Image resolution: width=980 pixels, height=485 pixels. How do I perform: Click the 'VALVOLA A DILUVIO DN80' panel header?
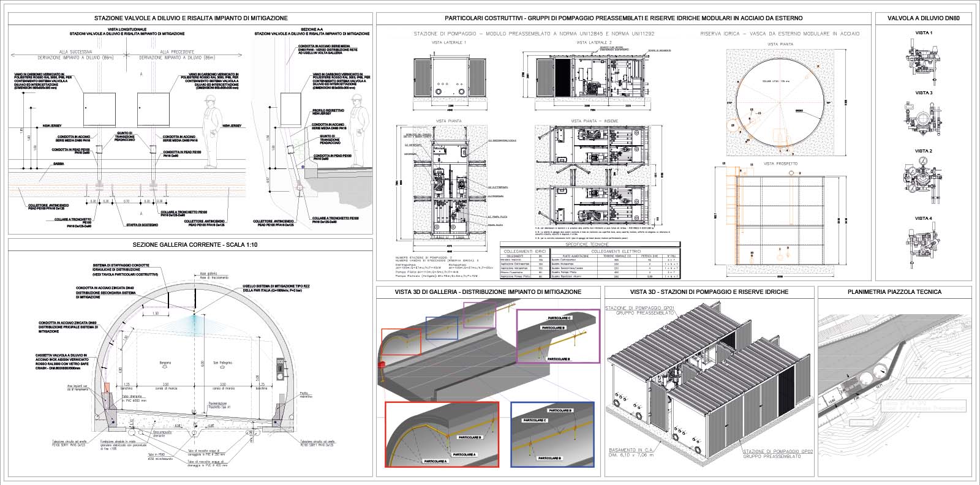[x=924, y=18]
